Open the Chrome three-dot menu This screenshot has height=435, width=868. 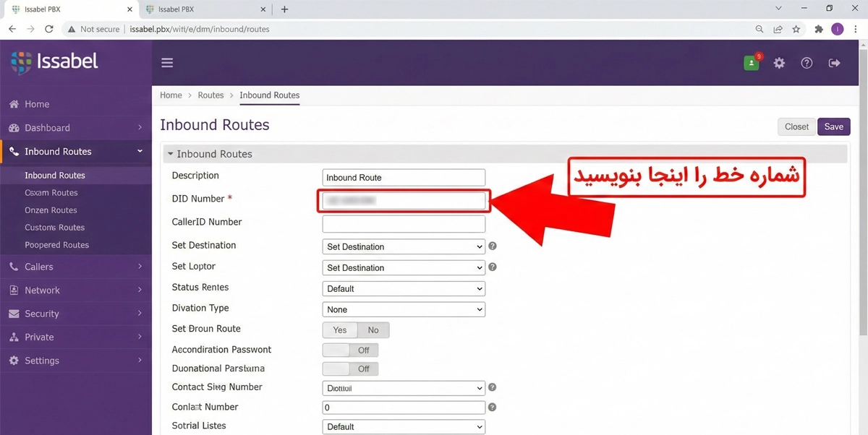point(856,29)
